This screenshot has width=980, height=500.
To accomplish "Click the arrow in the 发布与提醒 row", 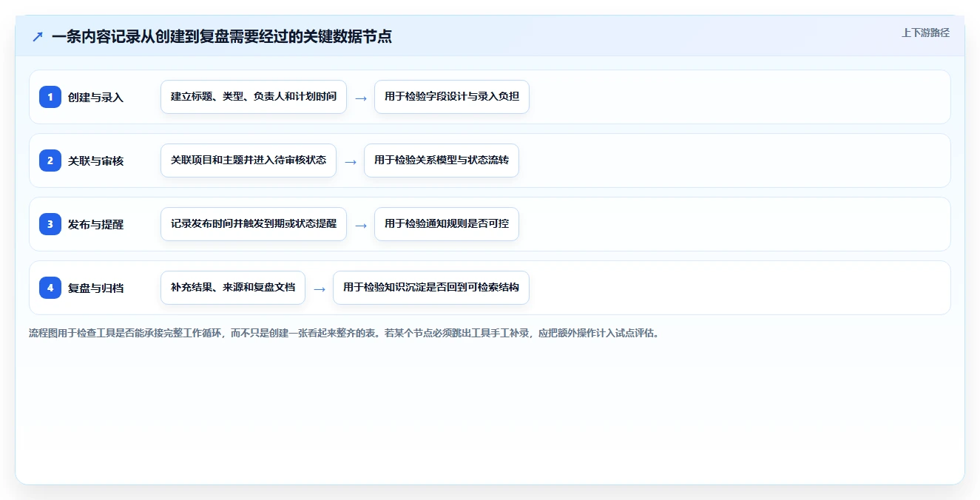I will point(361,225).
